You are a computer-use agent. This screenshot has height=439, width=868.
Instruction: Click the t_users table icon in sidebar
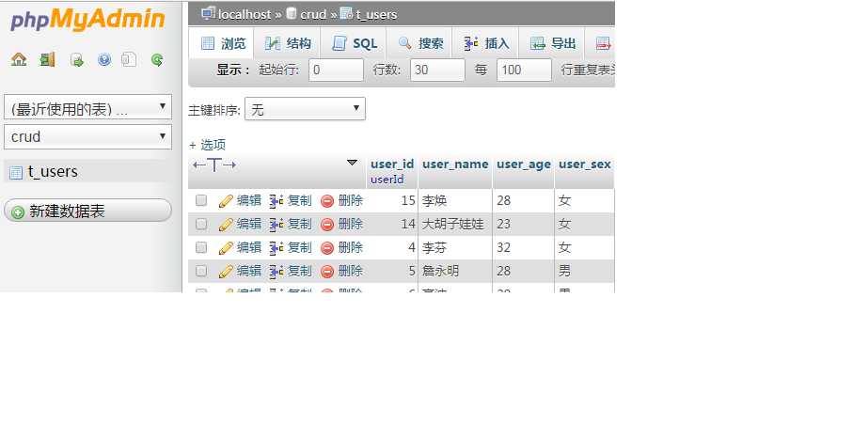pos(16,173)
